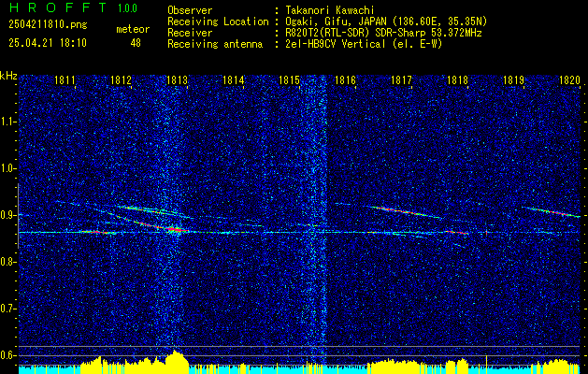Viewport: 588px width, 374px height.
Task: Click the 2el-HB9CV Vertical antenna text
Action: pyautogui.click(x=364, y=44)
